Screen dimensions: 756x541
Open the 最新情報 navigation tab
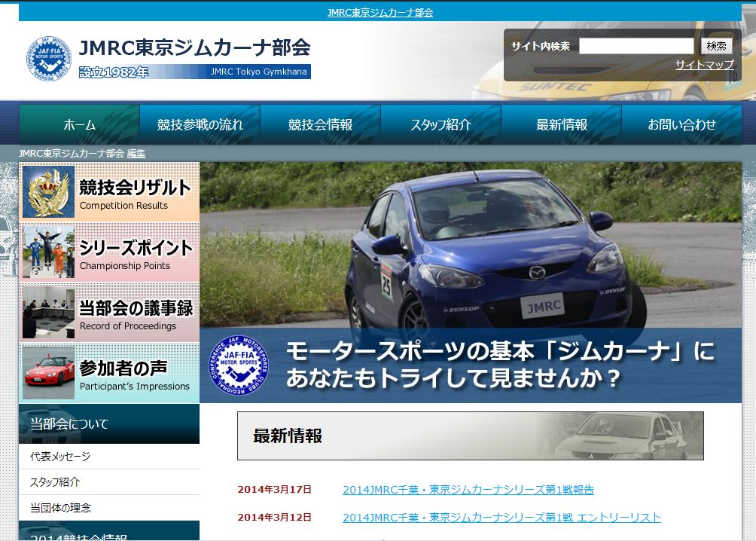point(562,124)
